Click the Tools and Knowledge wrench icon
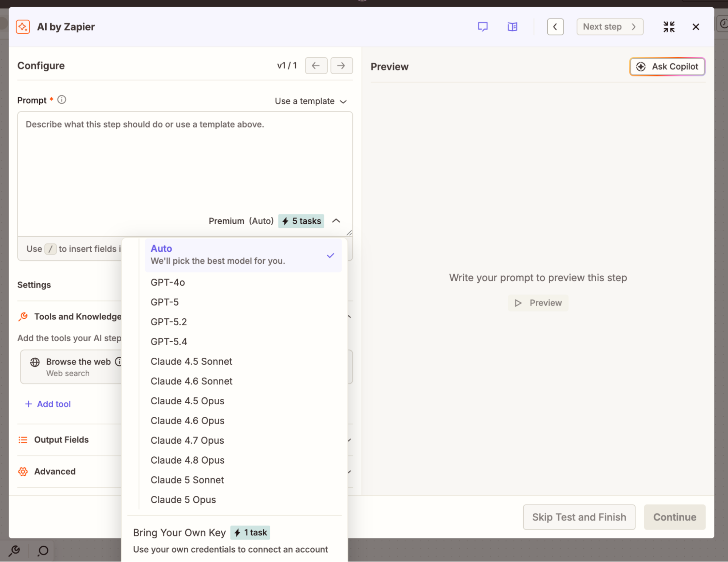This screenshot has height=562, width=728. point(23,317)
